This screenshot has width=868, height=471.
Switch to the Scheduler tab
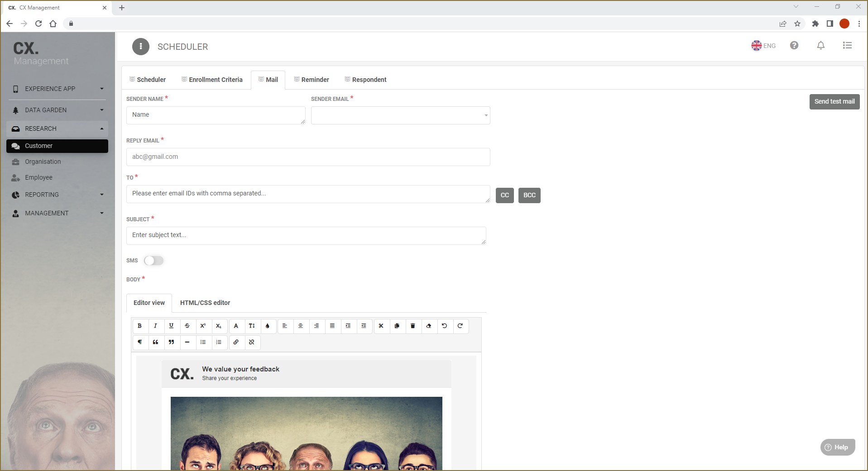tap(148, 80)
